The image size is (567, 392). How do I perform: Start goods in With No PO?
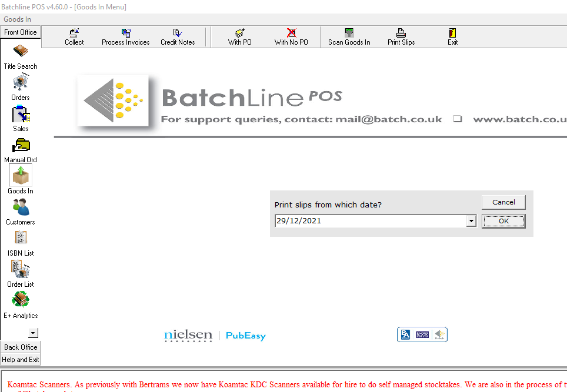(291, 37)
